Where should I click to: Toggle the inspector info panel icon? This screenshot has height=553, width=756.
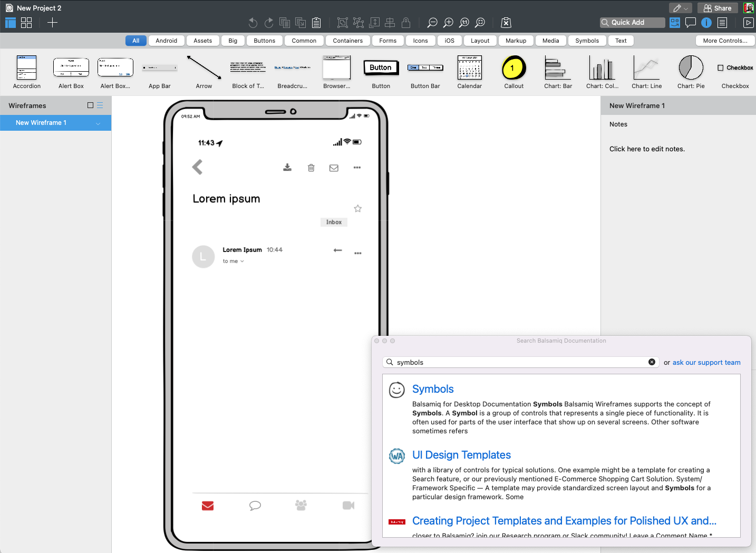(x=706, y=23)
